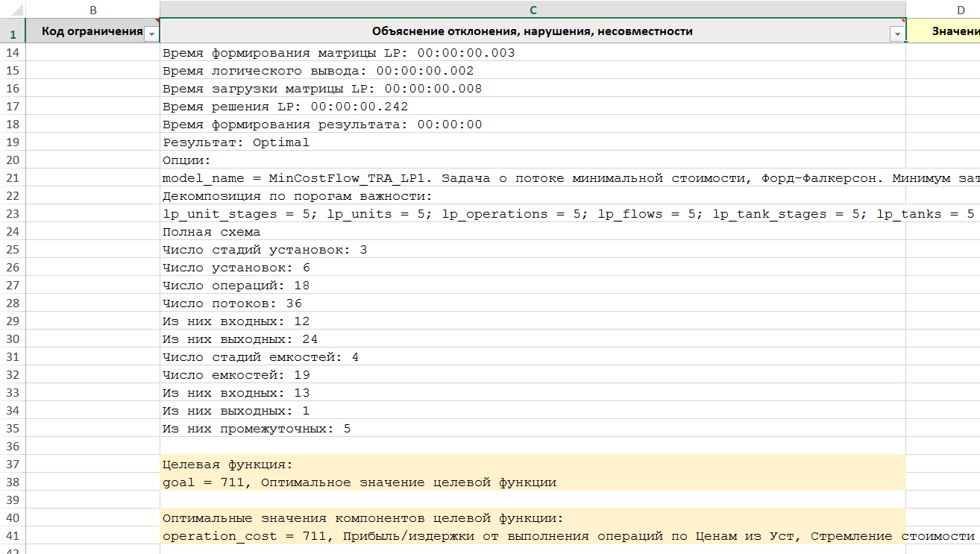Open filter dropdown for Объяснение отклонения column

896,34
